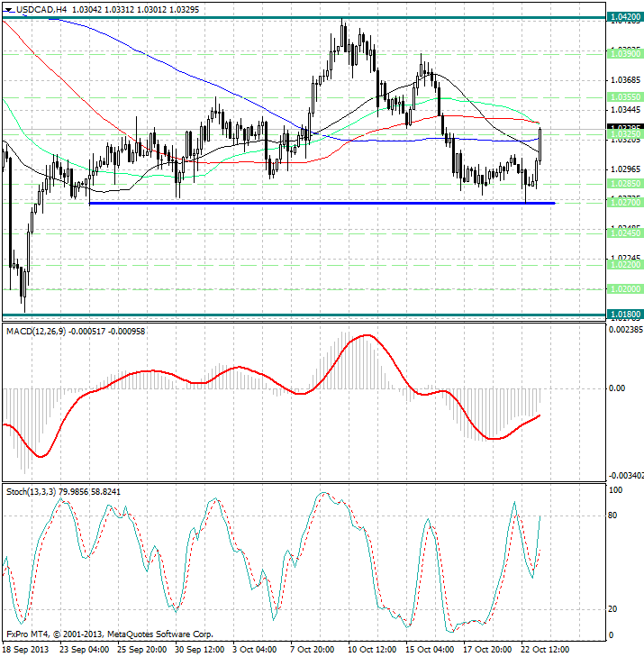
Task: Click the Stochastic 20 level label
Action: tap(612, 609)
